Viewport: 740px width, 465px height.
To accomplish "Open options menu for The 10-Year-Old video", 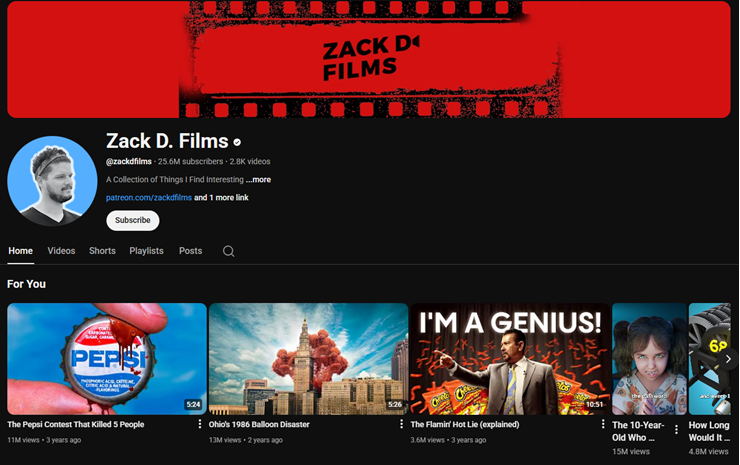I will pyautogui.click(x=676, y=430).
